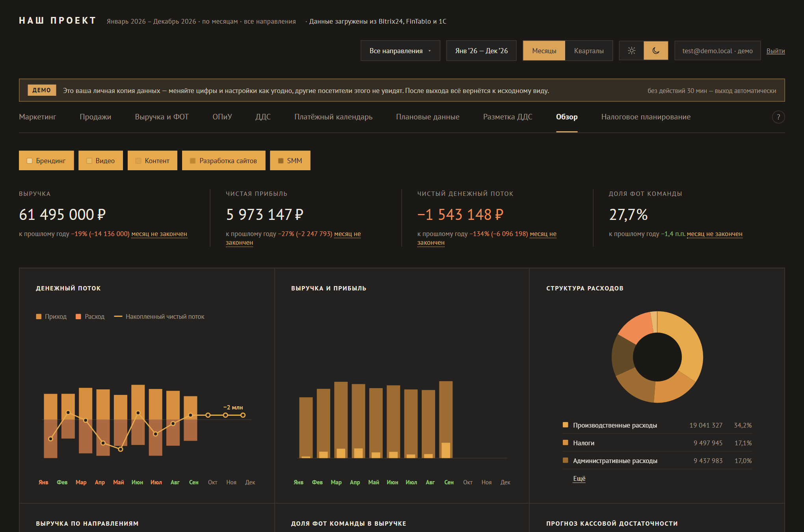The height and width of the screenshot is (532, 804).
Task: Toggle Накопленный чистый поток legend
Action: click(x=159, y=316)
